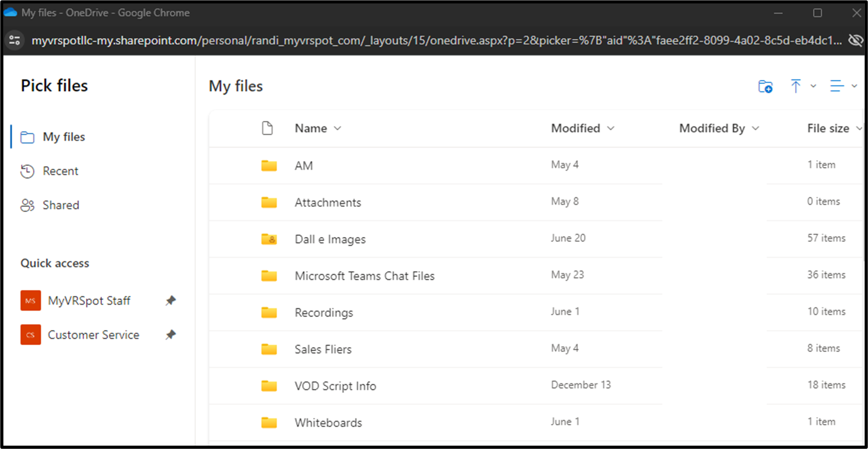Unpin MyVRSpot Staff with pin icon
868x449 pixels.
(x=171, y=301)
